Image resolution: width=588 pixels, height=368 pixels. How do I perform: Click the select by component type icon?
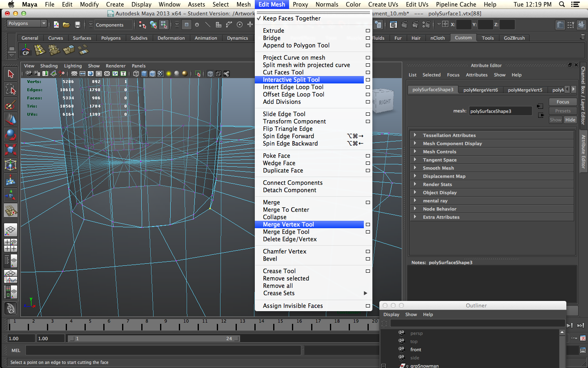[164, 25]
